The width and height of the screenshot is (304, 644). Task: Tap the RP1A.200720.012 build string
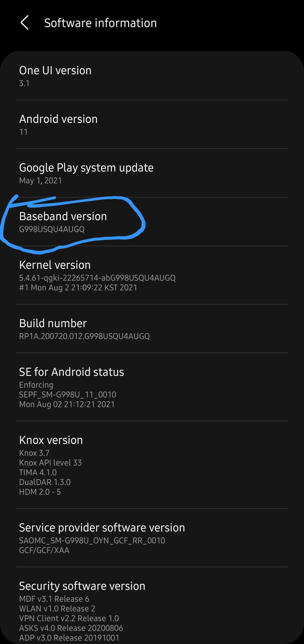click(84, 336)
